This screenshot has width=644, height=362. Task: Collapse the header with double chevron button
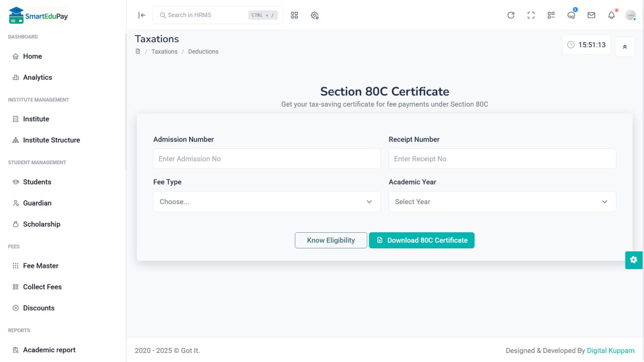coord(625,47)
